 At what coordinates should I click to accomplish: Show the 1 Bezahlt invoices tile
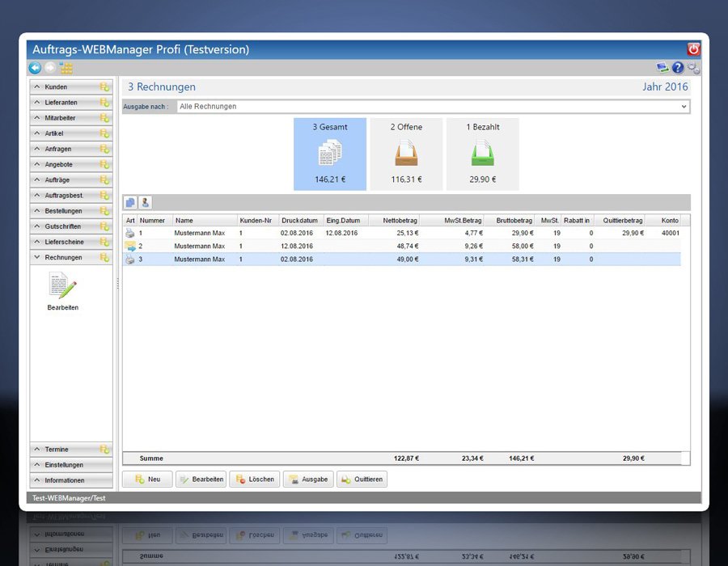pyautogui.click(x=482, y=154)
